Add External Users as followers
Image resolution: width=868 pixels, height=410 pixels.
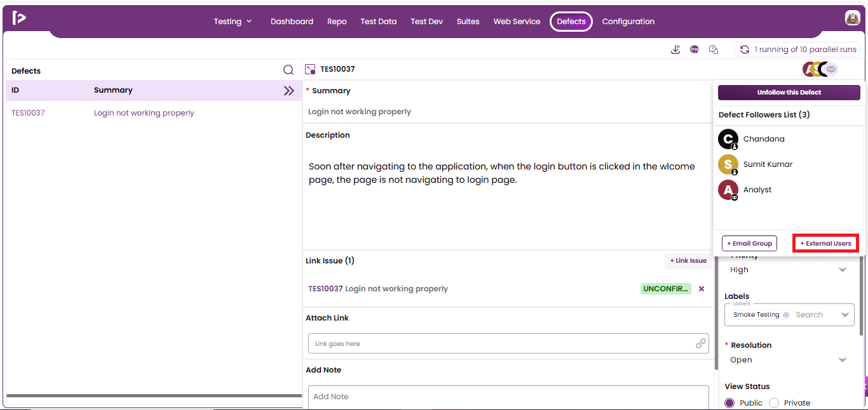(825, 243)
